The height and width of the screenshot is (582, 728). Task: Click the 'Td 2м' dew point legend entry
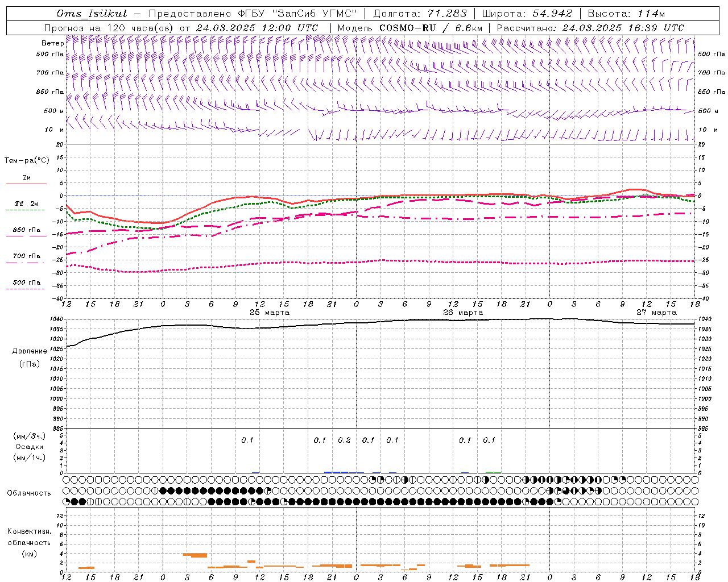point(26,203)
